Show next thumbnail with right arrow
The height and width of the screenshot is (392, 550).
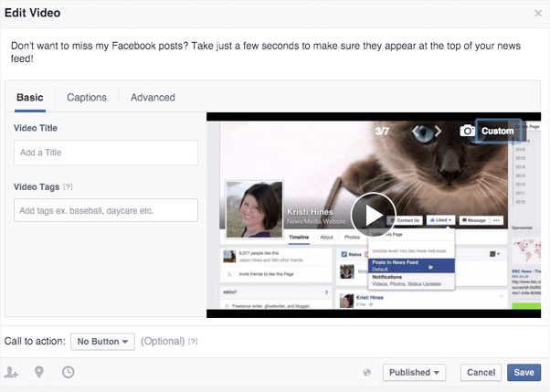click(x=439, y=132)
